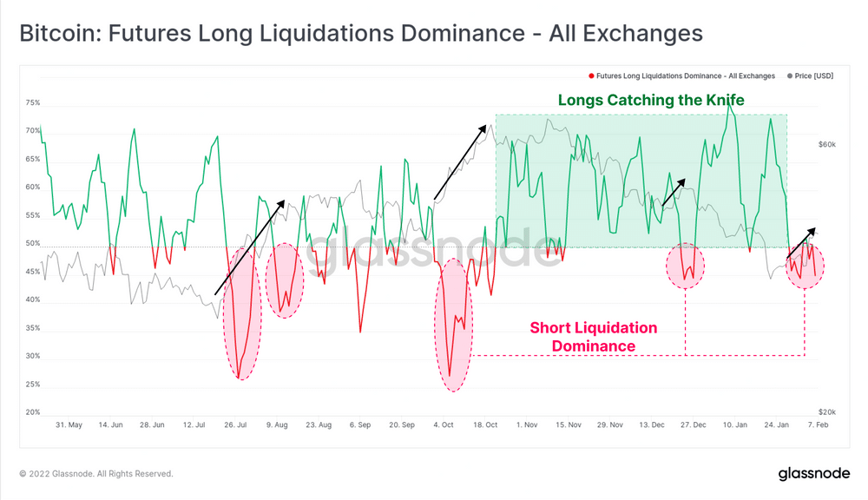Open the Glassnode All Rights Reserved copyright text
The width and height of the screenshot is (868, 500).
96,474
